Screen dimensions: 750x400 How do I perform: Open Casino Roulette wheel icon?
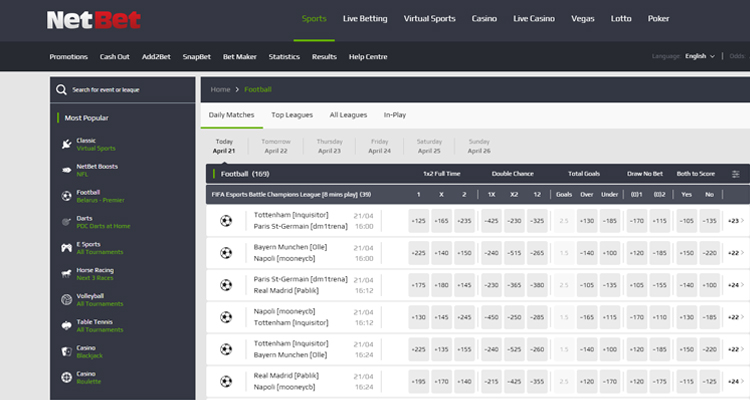pos(66,377)
